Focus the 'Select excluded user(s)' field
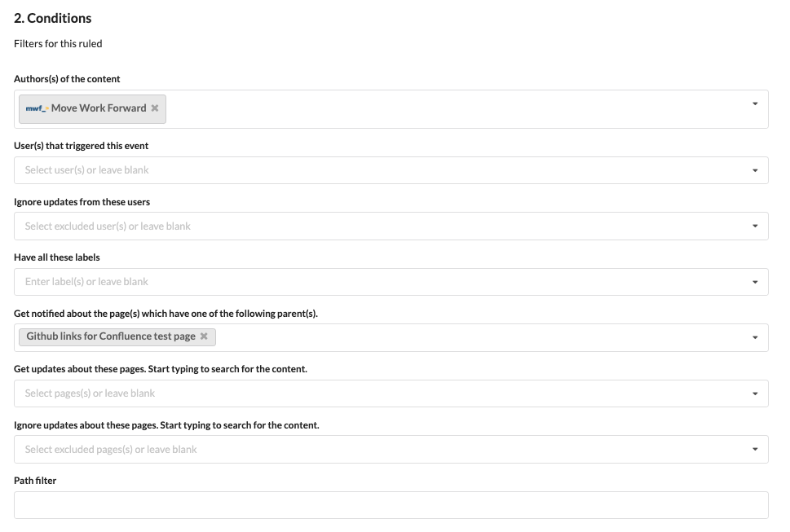 (326, 226)
